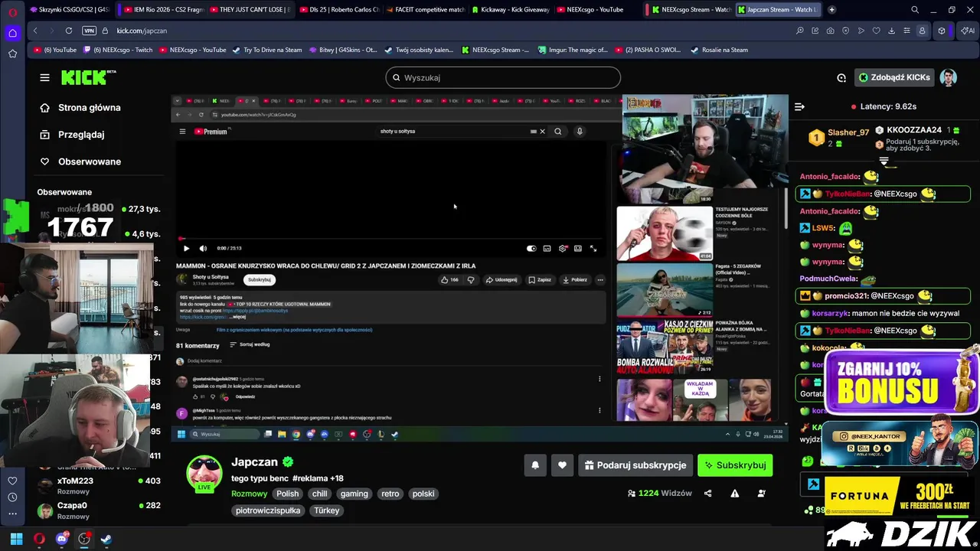The image size is (980, 551).
Task: Open Sortuj według comments sort dropdown
Action: pos(250,344)
